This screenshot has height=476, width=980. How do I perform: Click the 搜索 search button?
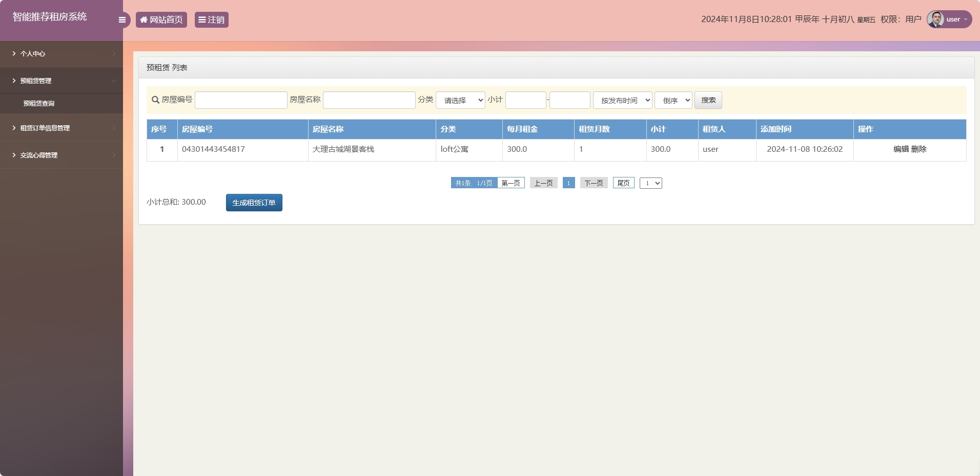[708, 100]
